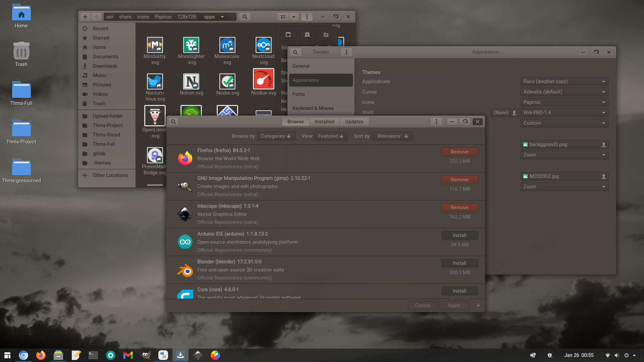Click the software manager search icon
The height and width of the screenshot is (362, 644).
173,122
